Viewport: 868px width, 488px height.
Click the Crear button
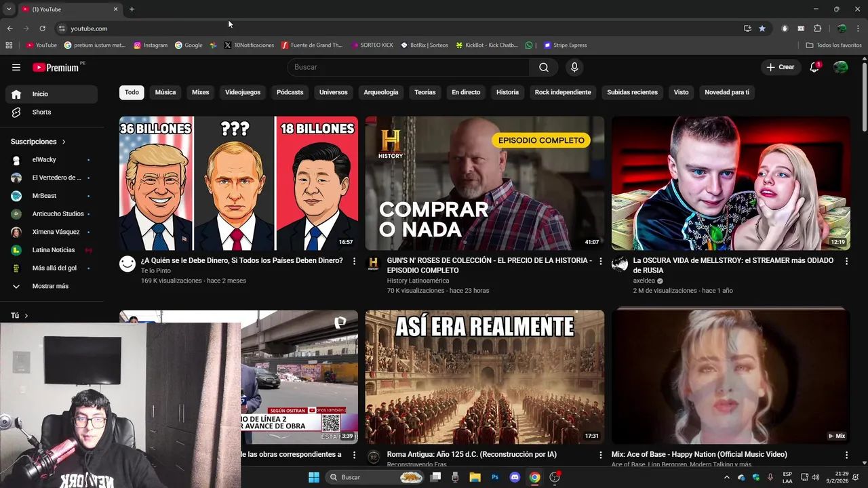point(780,67)
